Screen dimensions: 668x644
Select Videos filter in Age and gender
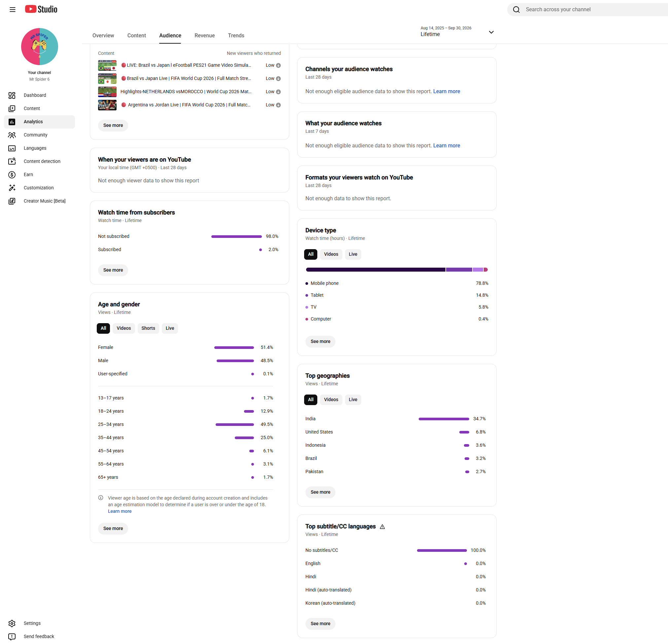pyautogui.click(x=124, y=328)
